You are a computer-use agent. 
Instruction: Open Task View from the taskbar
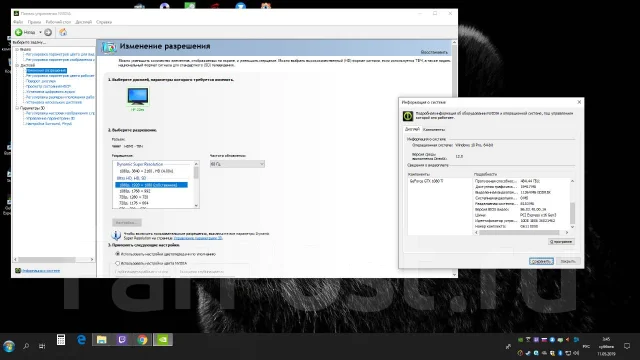point(42,346)
